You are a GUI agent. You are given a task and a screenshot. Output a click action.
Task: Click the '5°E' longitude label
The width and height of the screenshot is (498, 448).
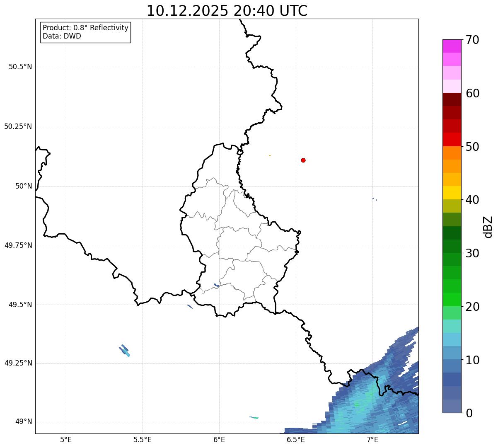(x=66, y=439)
